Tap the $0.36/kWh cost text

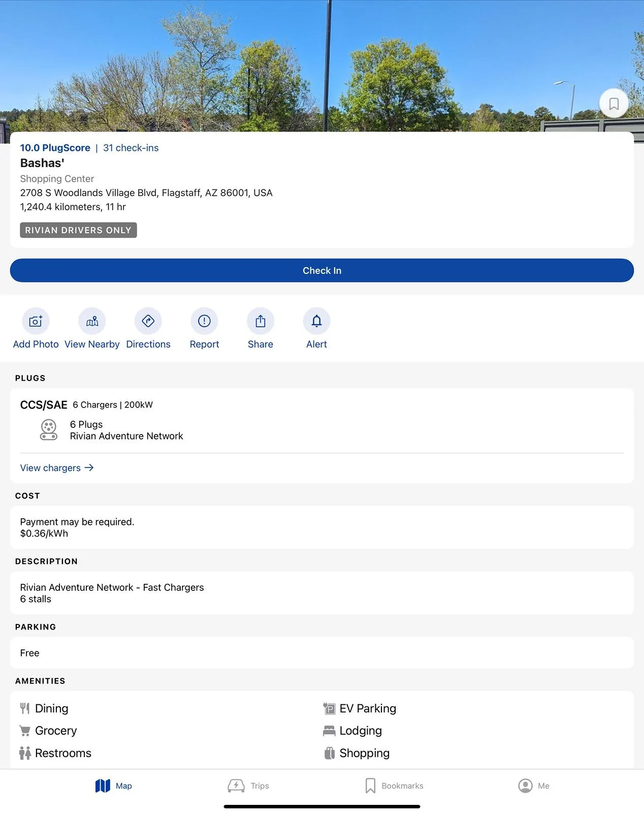click(44, 534)
